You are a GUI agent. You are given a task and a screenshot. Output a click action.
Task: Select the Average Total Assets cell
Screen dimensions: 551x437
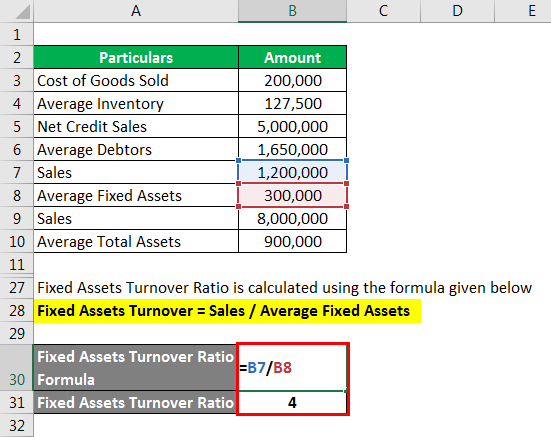136,241
